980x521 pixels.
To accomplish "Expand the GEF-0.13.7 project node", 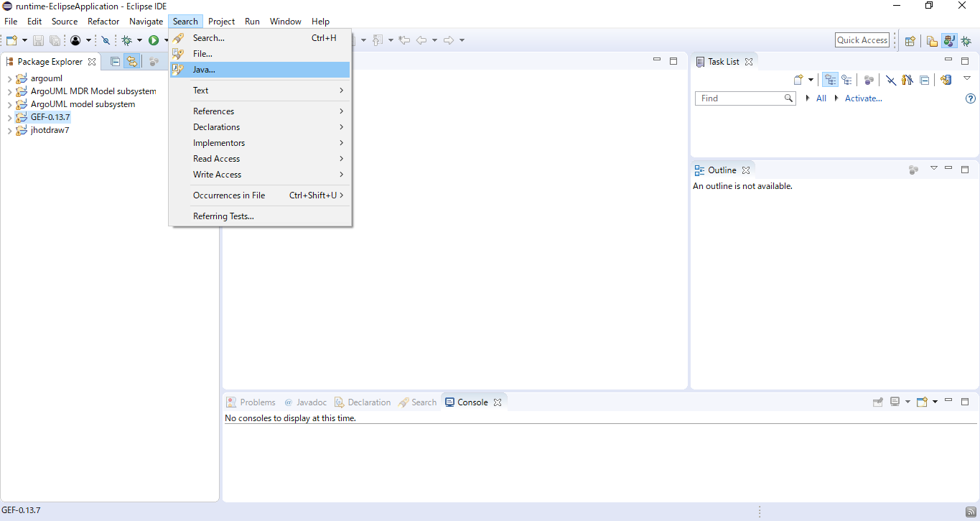I will (x=9, y=117).
